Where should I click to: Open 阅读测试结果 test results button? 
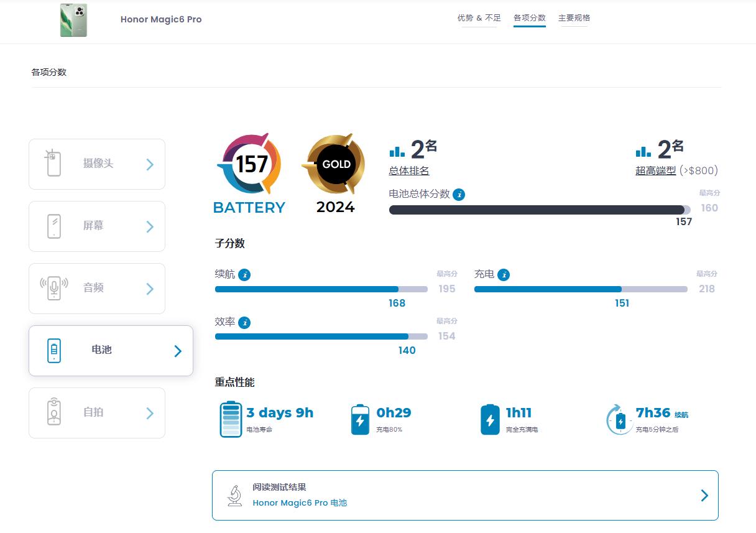(465, 495)
